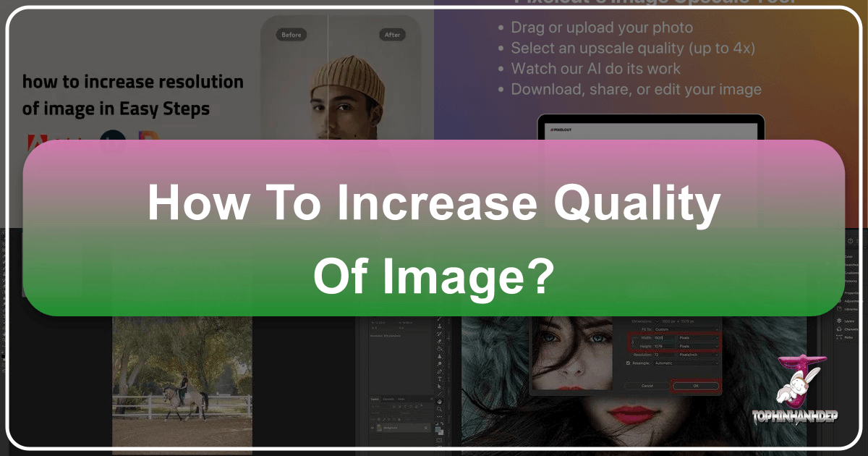The width and height of the screenshot is (868, 456).
Task: Open the Height units Pixels dropdown
Action: pos(698,347)
